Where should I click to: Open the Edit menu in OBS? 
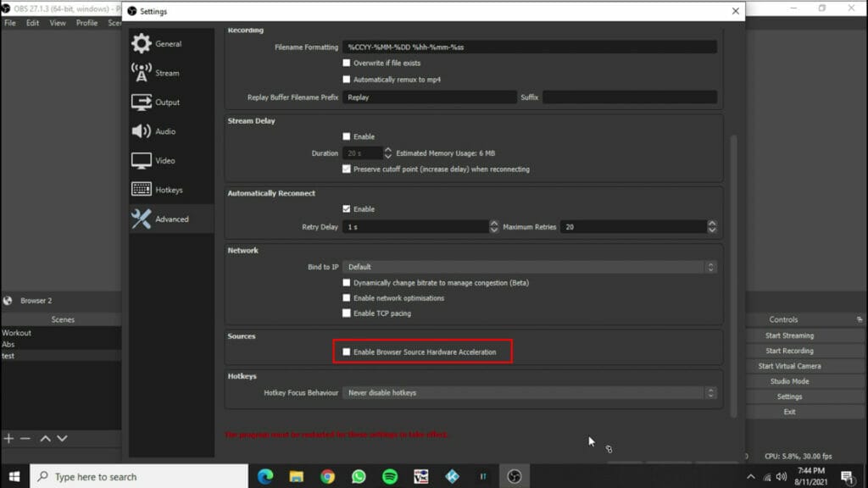tap(31, 23)
